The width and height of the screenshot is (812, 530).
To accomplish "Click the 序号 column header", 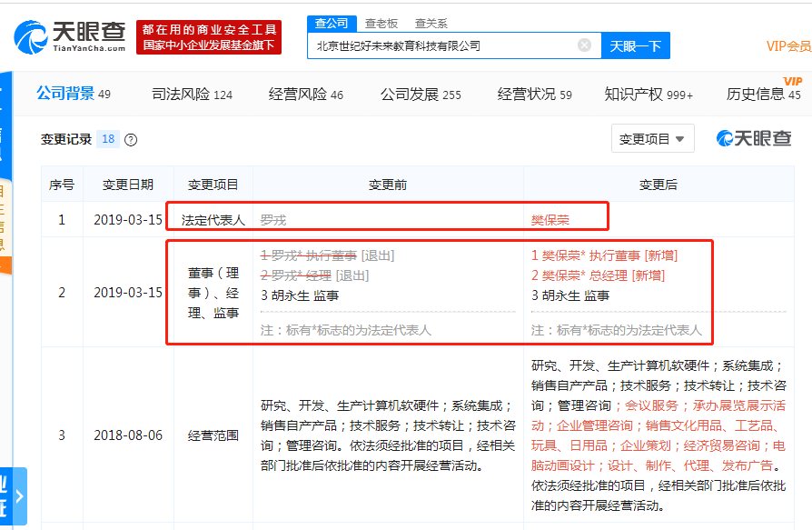I will point(62,185).
